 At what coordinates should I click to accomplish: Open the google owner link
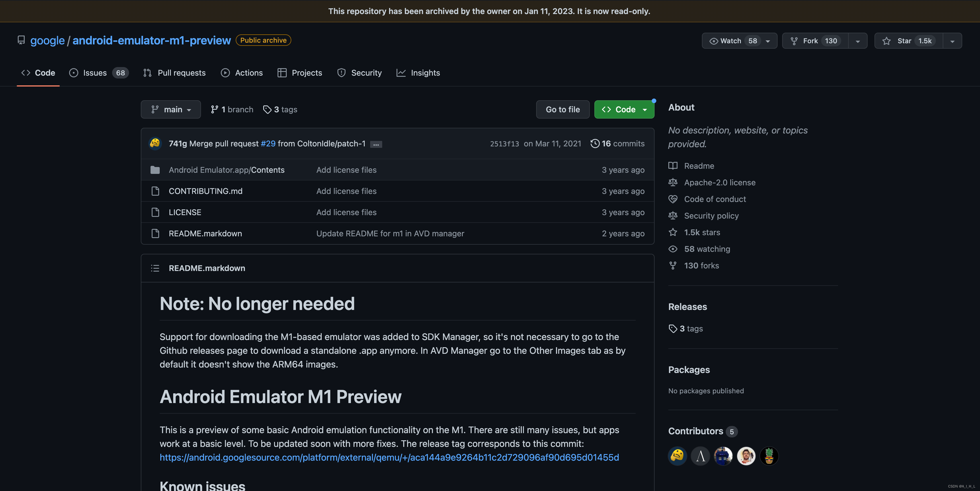[x=48, y=40]
